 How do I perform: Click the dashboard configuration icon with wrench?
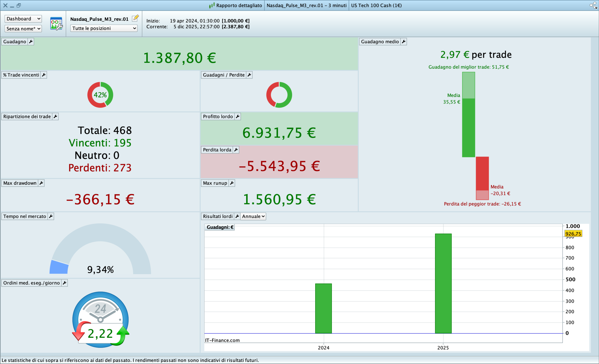[x=56, y=24]
